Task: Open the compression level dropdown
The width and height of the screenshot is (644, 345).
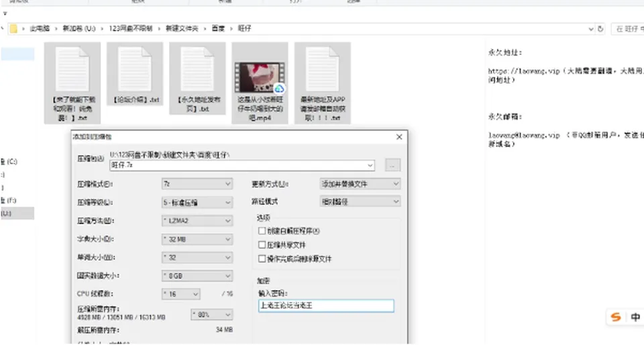Action: 197,203
